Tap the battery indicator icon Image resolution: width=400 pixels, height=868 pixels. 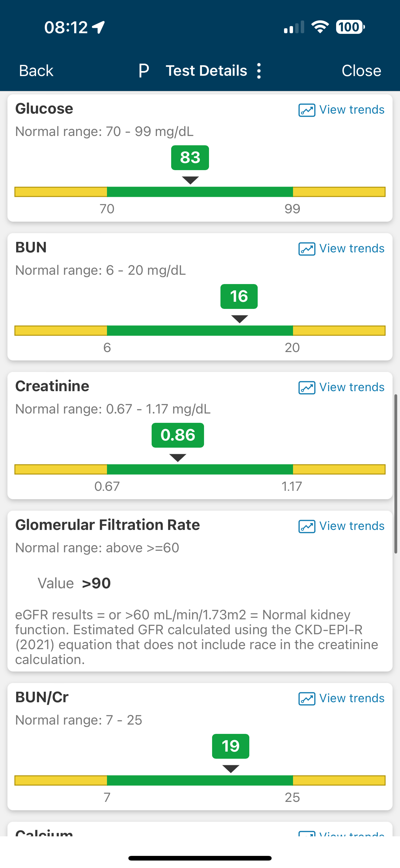(350, 27)
